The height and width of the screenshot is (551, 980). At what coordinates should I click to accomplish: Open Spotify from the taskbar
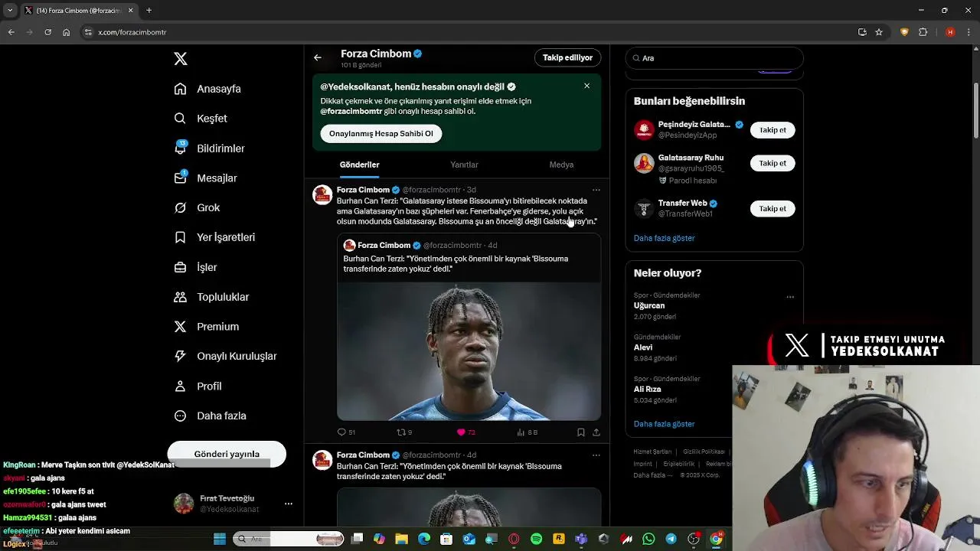[x=536, y=539]
